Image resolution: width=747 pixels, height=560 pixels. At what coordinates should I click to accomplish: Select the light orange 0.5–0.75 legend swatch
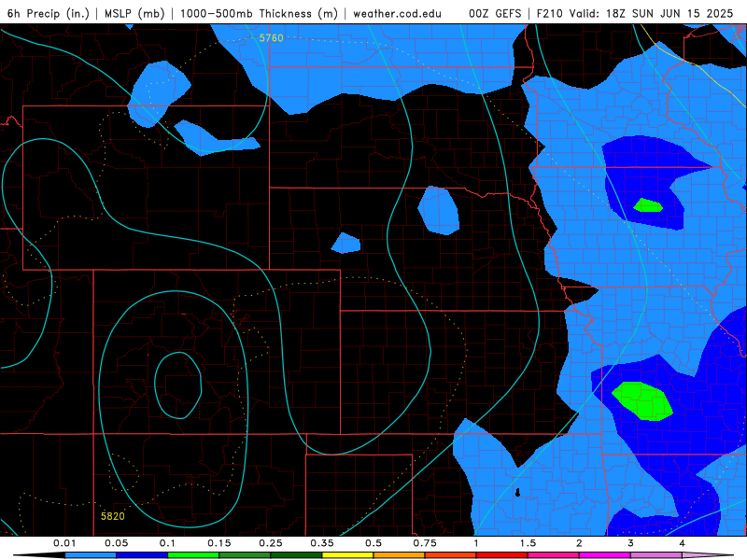400,555
